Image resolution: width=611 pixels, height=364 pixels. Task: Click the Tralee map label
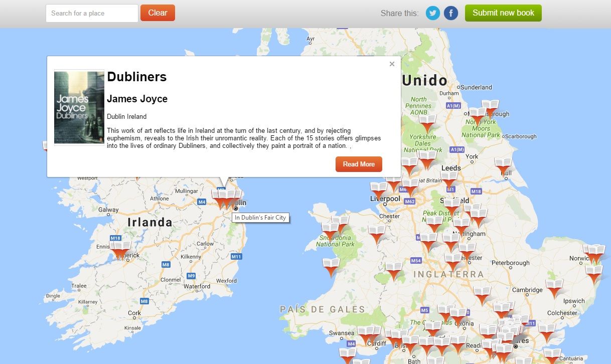[x=79, y=286]
